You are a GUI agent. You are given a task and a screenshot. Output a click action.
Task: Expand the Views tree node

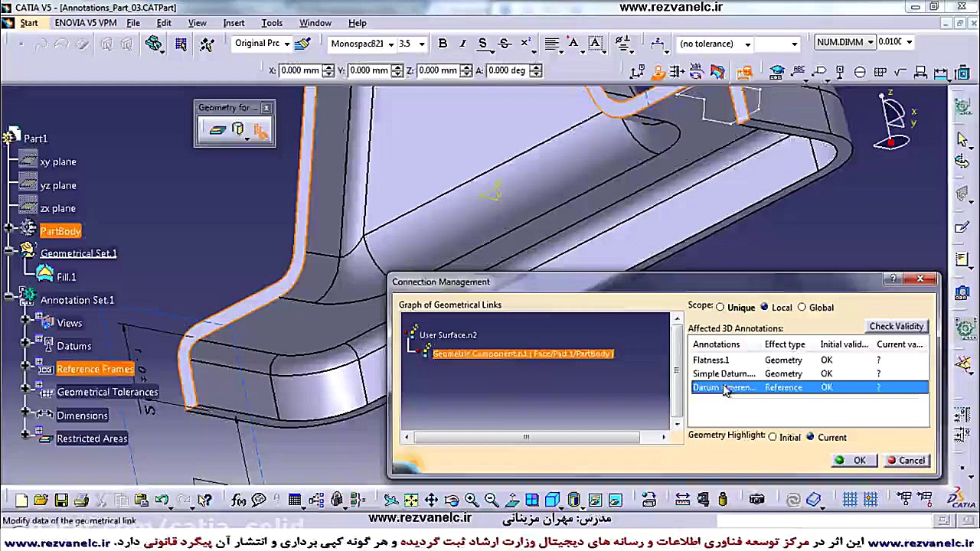[x=26, y=319]
